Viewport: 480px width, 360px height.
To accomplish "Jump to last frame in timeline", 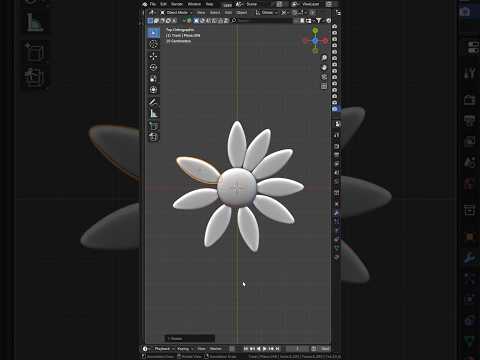I will pyautogui.click(x=277, y=349).
